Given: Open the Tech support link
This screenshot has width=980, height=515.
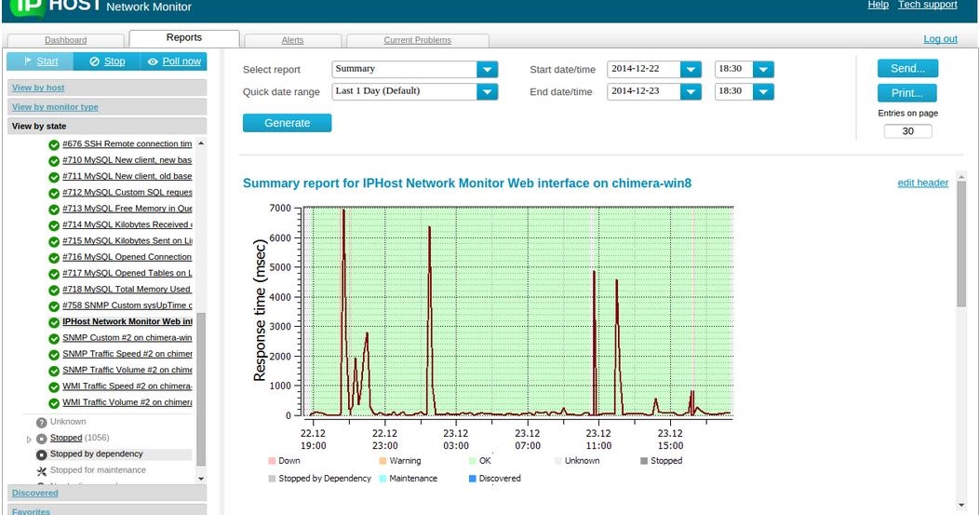Looking at the screenshot, I should 928,5.
